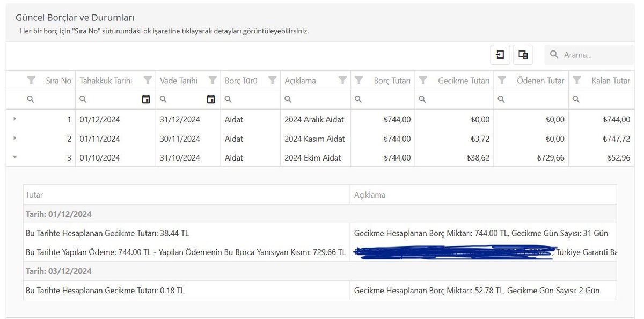Open Vade Tarihi header funnel filter
The width and height of the screenshot is (644, 319).
(x=213, y=81)
